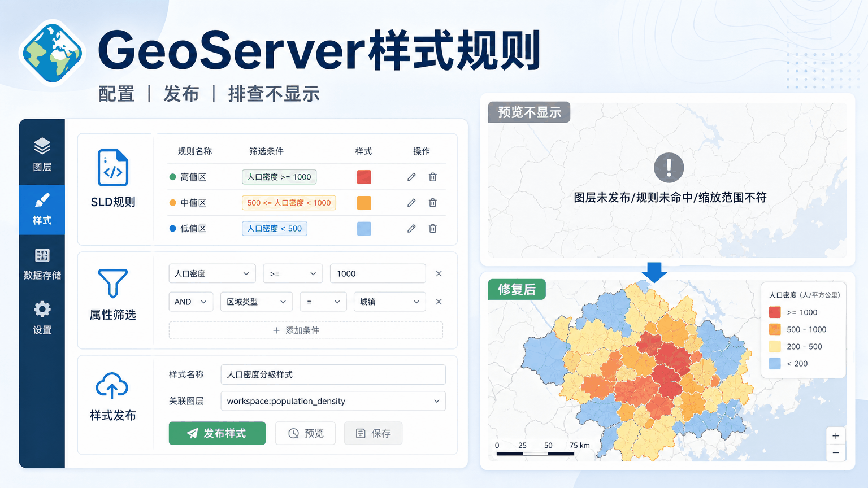Screen dimensions: 868x488
Task: Open the AND logic dropdown
Action: (191, 302)
